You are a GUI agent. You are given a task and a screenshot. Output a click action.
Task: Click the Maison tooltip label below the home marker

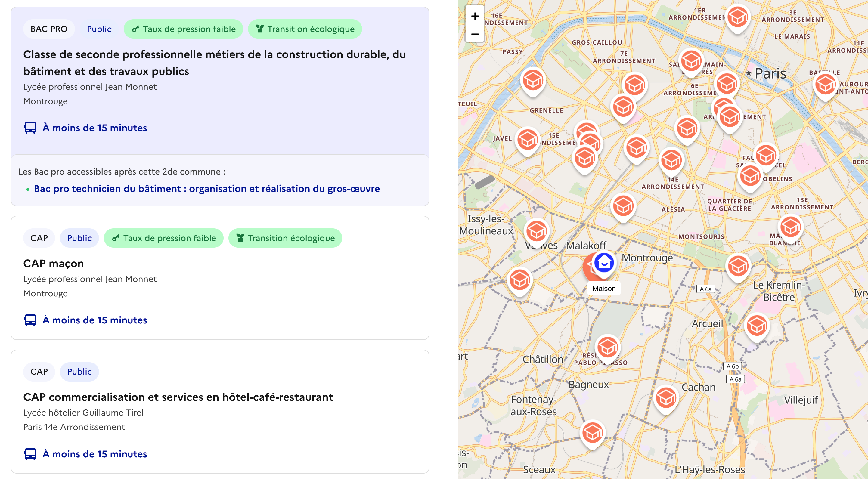604,288
